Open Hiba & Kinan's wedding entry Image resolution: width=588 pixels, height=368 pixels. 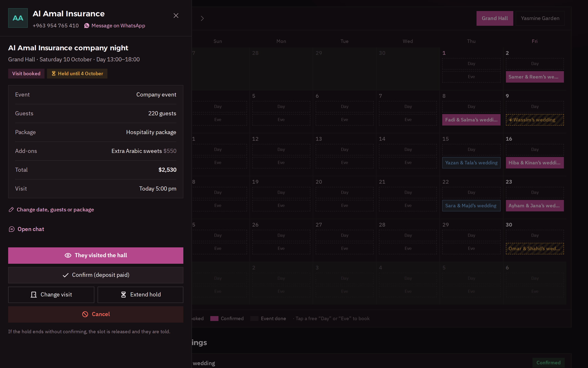[535, 163]
